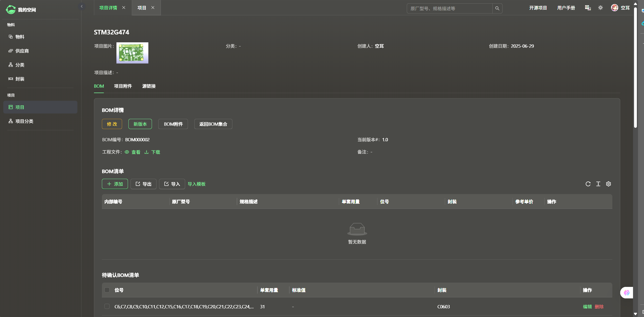This screenshot has height=317, width=644.
Task: Open 物料 in the sidebar
Action: click(40, 37)
